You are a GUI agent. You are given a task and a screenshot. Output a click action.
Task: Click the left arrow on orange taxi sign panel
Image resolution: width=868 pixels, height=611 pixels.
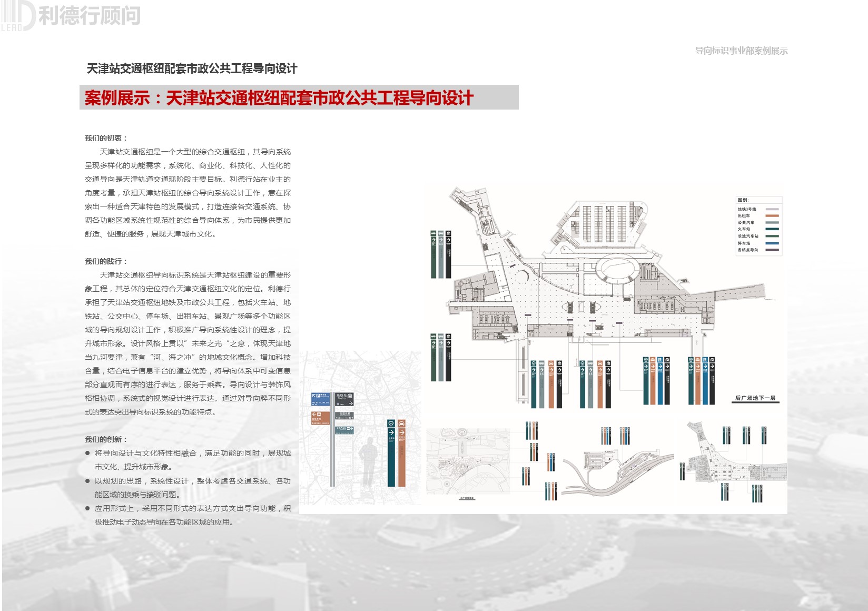pyautogui.click(x=314, y=415)
